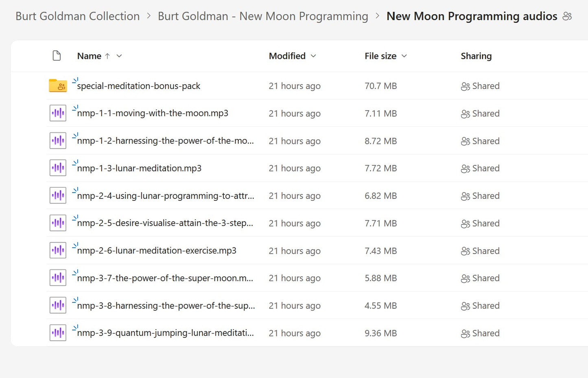Click audio icon of nmp-2-6-lunar-meditation-exercise.mp3
This screenshot has width=588, height=378.
click(58, 250)
